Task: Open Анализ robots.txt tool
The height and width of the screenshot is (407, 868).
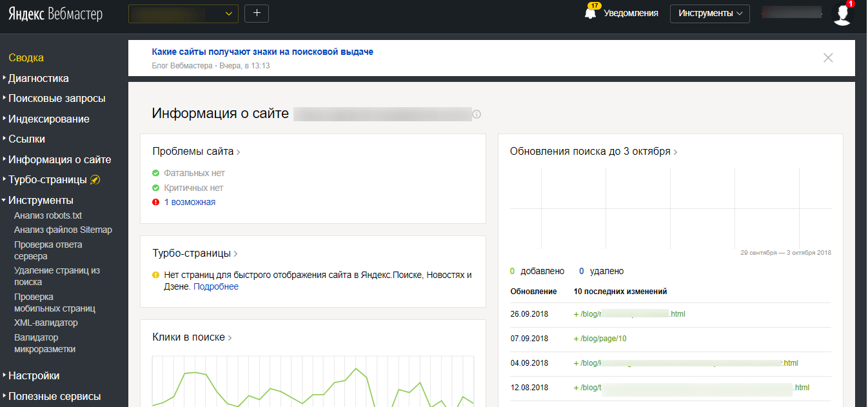Action: pos(48,215)
